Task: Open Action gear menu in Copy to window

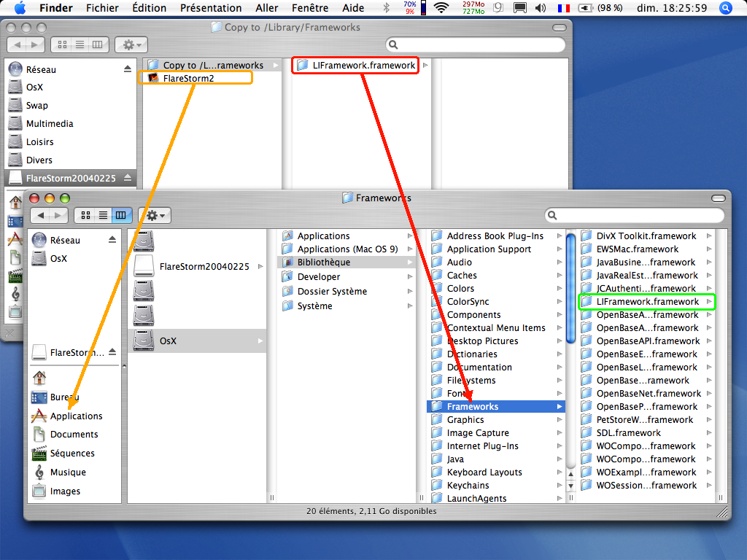Action: (131, 44)
